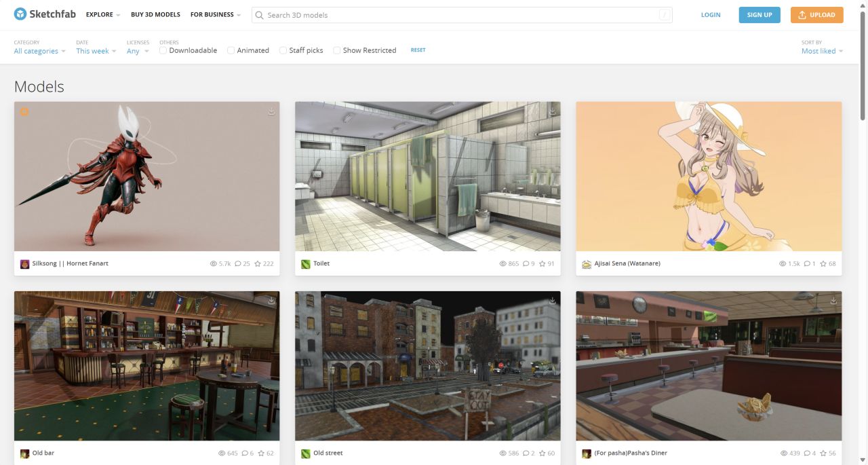The height and width of the screenshot is (465, 868).
Task: Open author avatar beside Old street title
Action: 306,453
